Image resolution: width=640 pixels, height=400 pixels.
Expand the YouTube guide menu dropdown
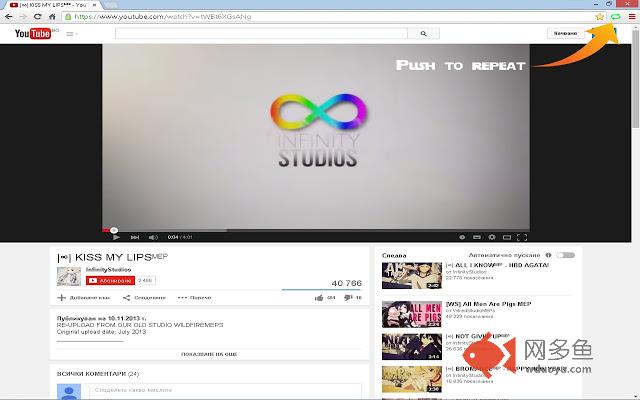[72, 34]
